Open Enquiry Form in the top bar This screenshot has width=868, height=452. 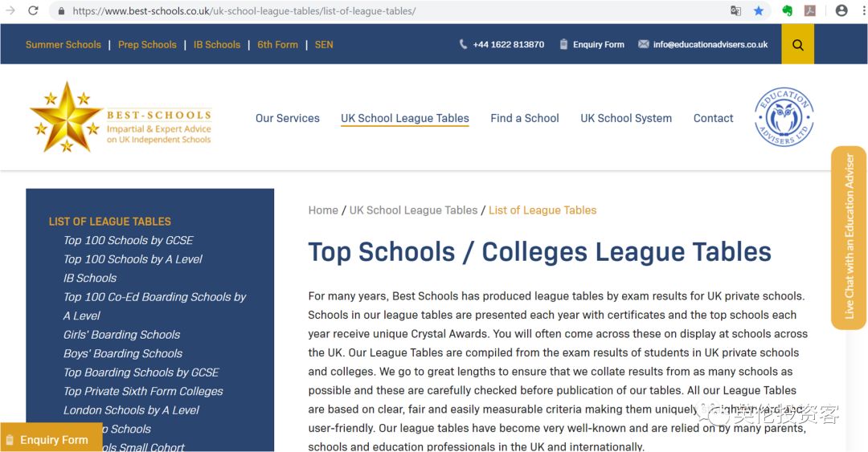pyautogui.click(x=599, y=44)
